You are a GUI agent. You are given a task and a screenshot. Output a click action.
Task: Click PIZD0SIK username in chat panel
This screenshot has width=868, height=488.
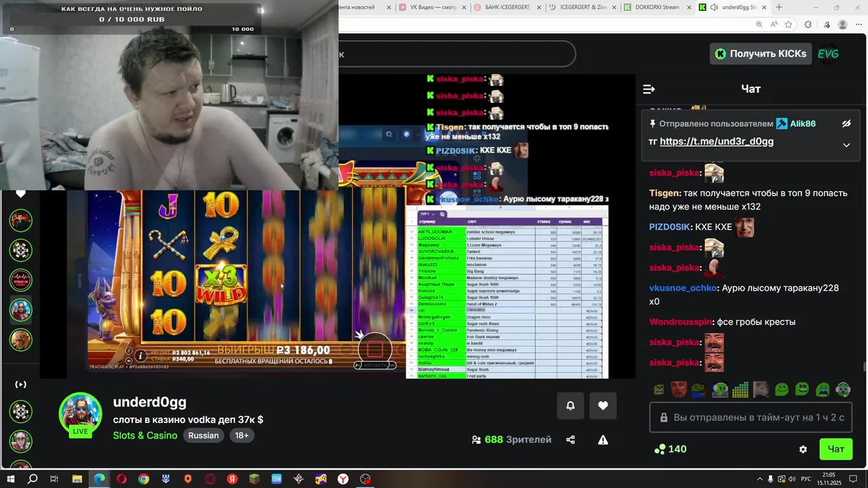669,227
